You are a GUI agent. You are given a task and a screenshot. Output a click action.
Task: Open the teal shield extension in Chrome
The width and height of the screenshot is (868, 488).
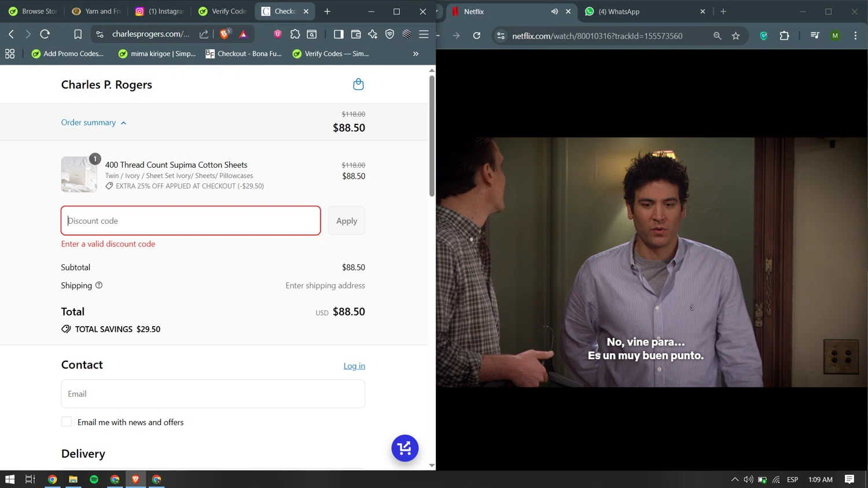[764, 36]
